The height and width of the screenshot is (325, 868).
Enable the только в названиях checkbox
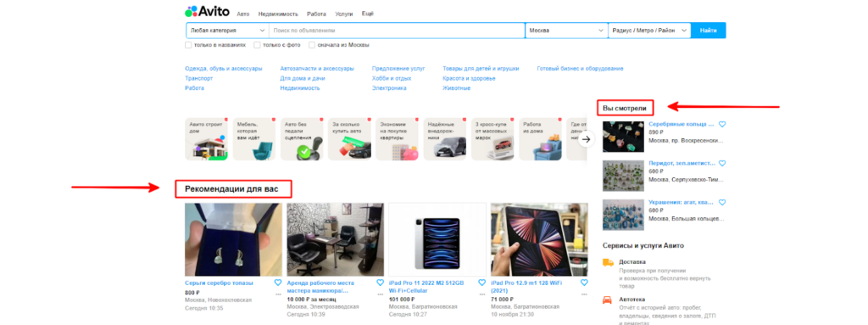pos(188,45)
